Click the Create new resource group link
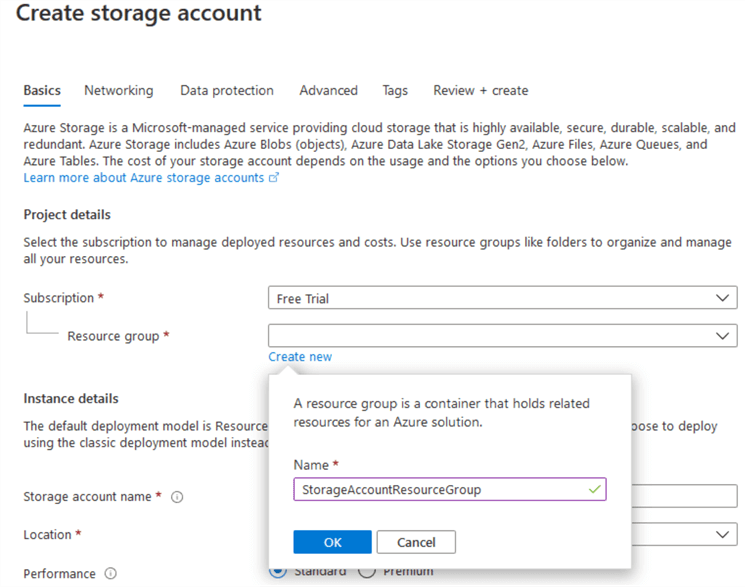 (300, 357)
